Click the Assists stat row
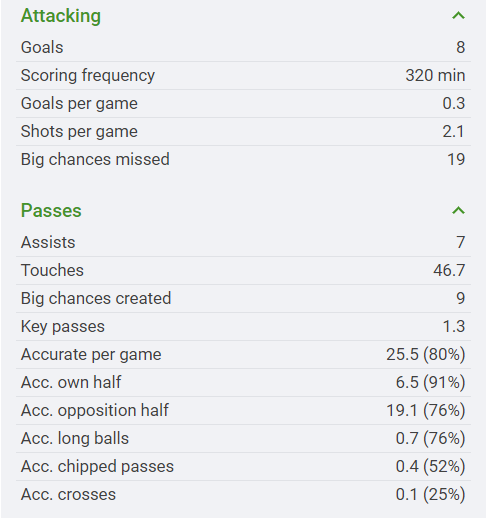The width and height of the screenshot is (497, 518). point(243,242)
